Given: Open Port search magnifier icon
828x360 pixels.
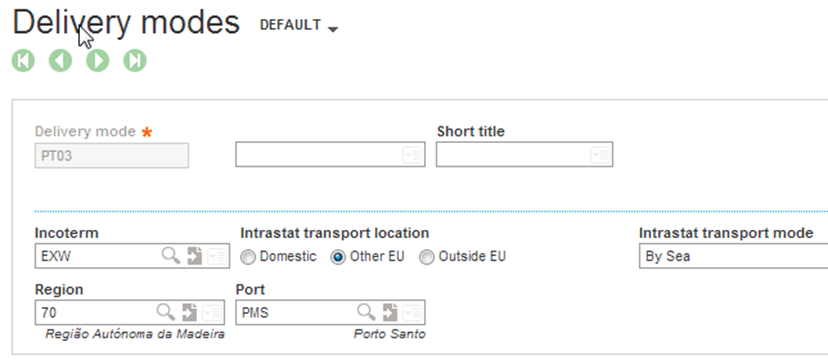Looking at the screenshot, I should pyautogui.click(x=366, y=312).
